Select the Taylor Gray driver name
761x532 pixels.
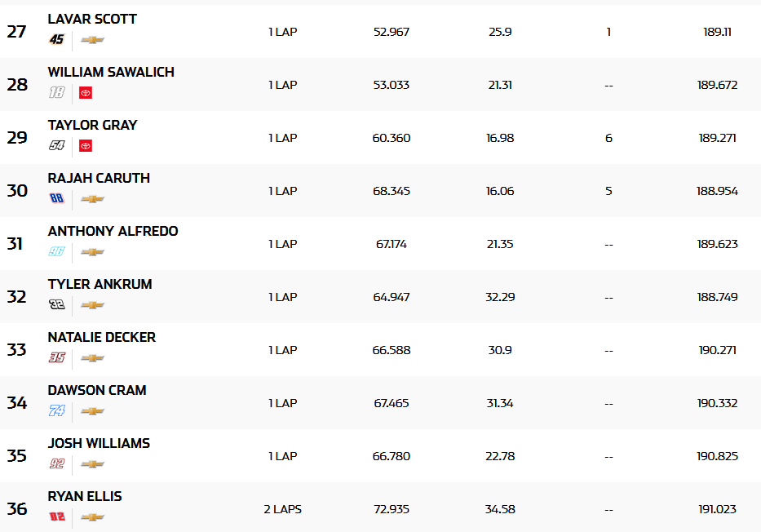(92, 125)
